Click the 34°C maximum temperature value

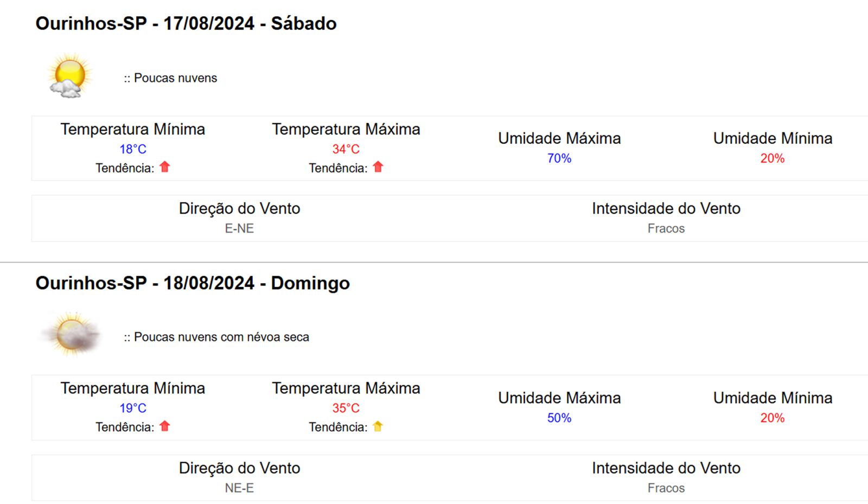coord(346,149)
